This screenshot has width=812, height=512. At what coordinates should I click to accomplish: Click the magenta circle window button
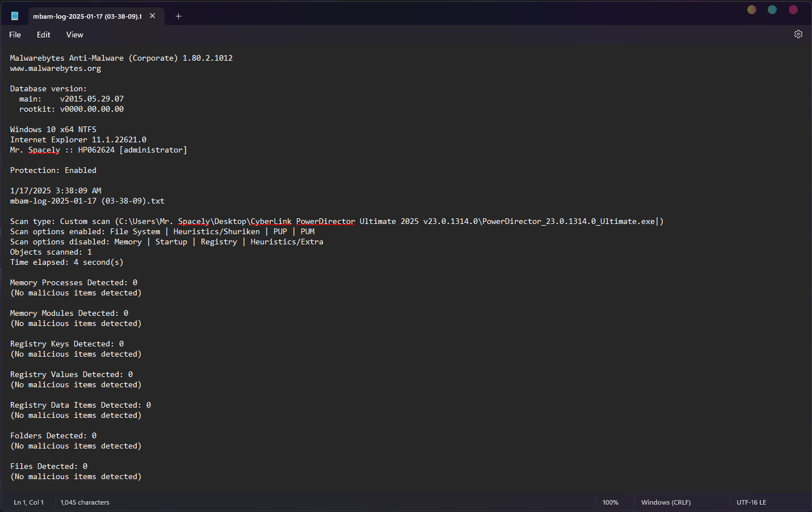[x=793, y=10]
